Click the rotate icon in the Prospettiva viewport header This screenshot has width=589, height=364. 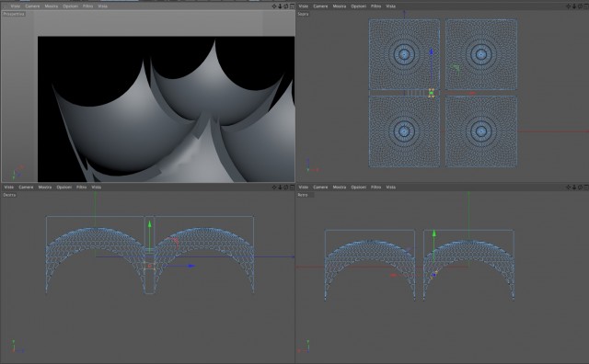click(x=286, y=6)
